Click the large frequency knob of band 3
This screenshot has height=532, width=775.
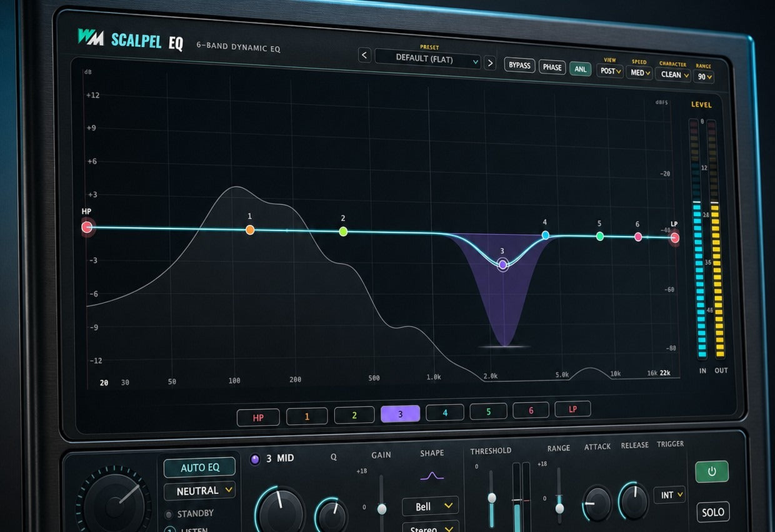pyautogui.click(x=280, y=511)
